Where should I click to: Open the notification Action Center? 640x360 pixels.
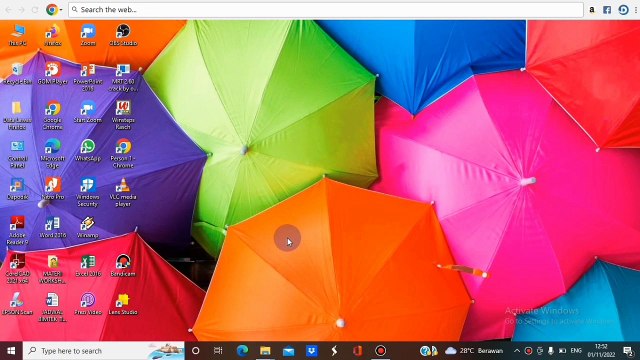coord(629,351)
